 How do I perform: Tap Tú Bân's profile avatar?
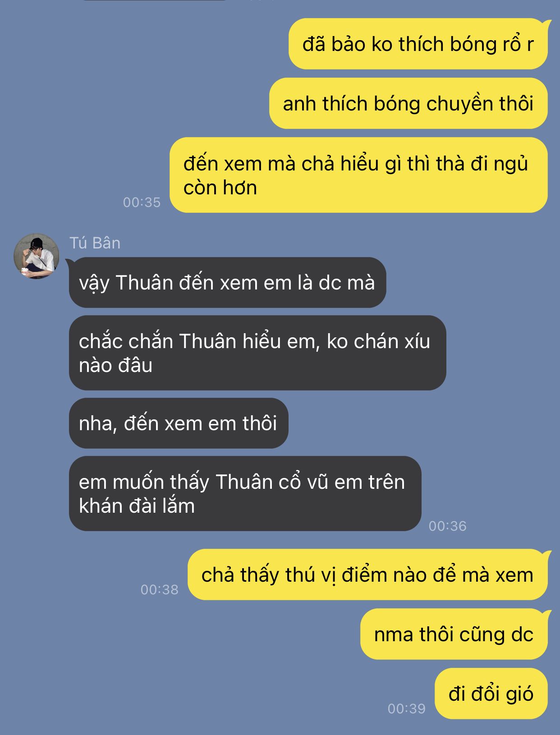(x=37, y=256)
